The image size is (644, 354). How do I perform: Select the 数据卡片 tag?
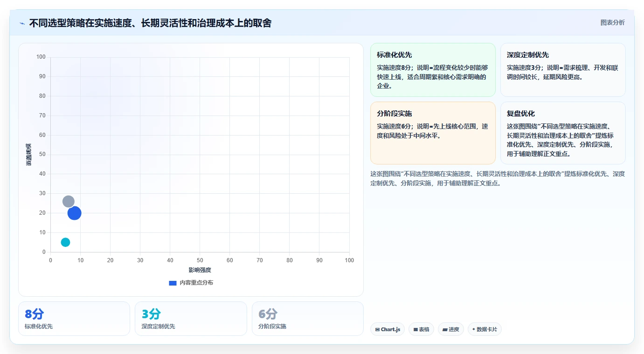[x=485, y=329]
